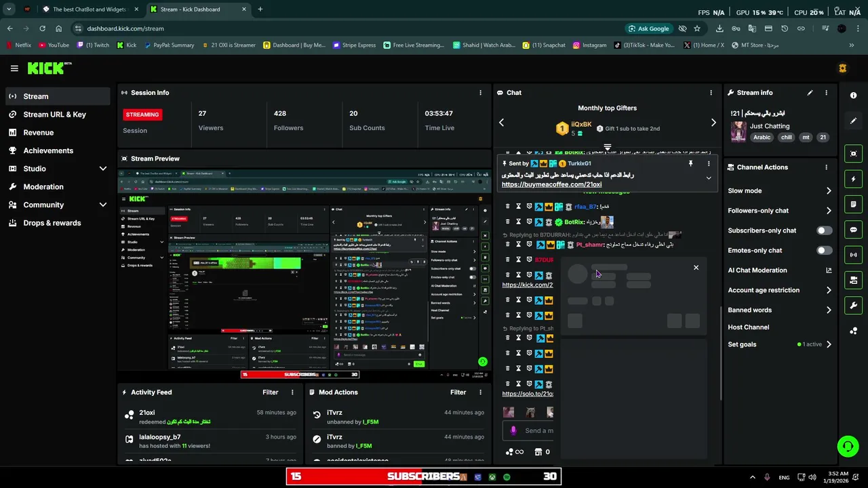Open the Session Info options menu
The height and width of the screenshot is (488, 868).
click(x=480, y=93)
